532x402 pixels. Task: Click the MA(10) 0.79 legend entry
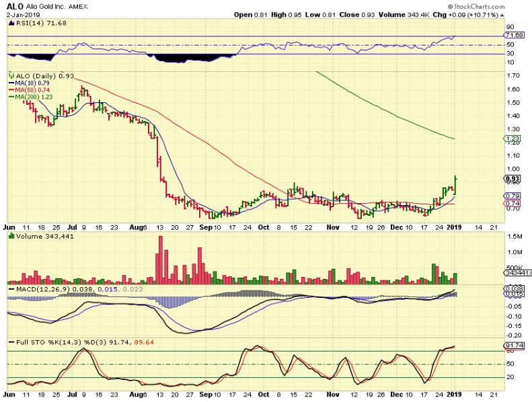click(32, 83)
